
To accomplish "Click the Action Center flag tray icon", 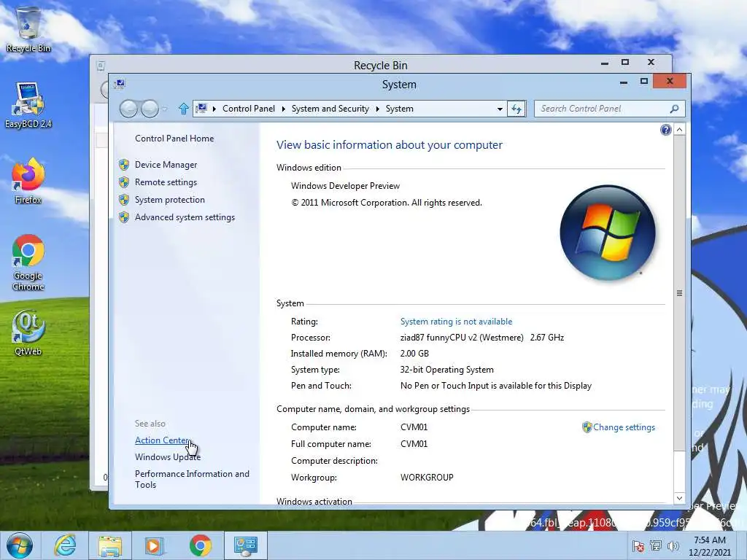I will [x=638, y=546].
